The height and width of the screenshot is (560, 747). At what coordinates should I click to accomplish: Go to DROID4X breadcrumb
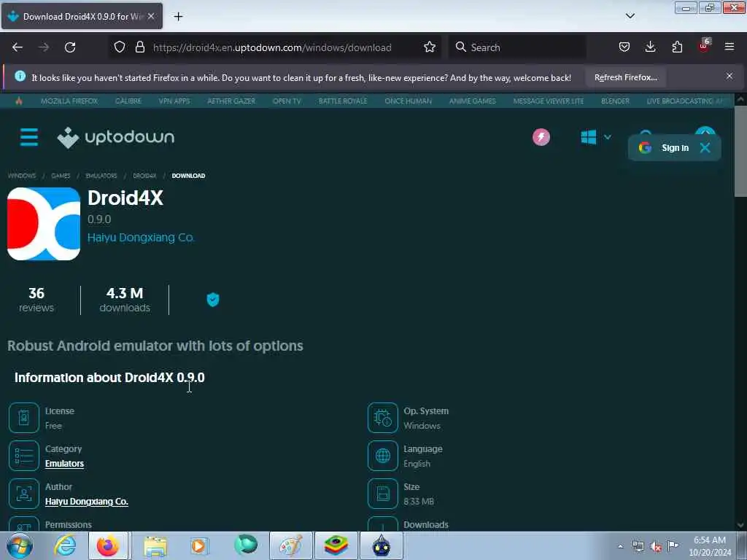point(144,176)
